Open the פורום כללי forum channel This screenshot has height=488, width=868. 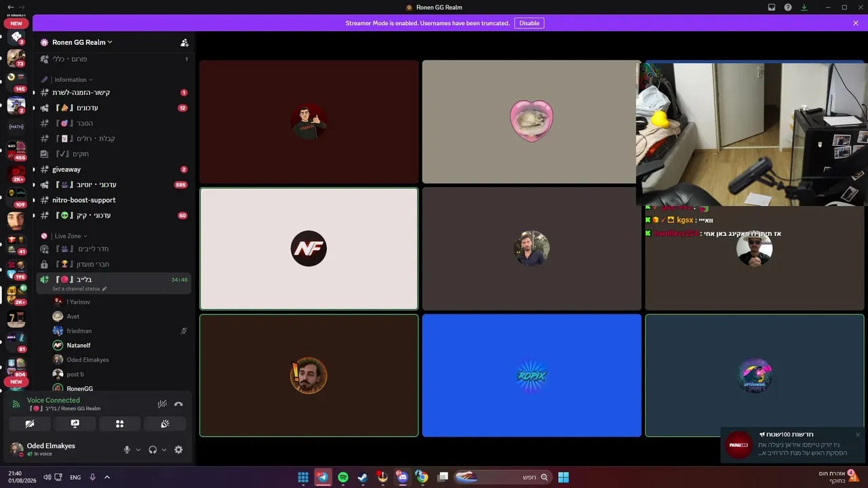[113, 59]
